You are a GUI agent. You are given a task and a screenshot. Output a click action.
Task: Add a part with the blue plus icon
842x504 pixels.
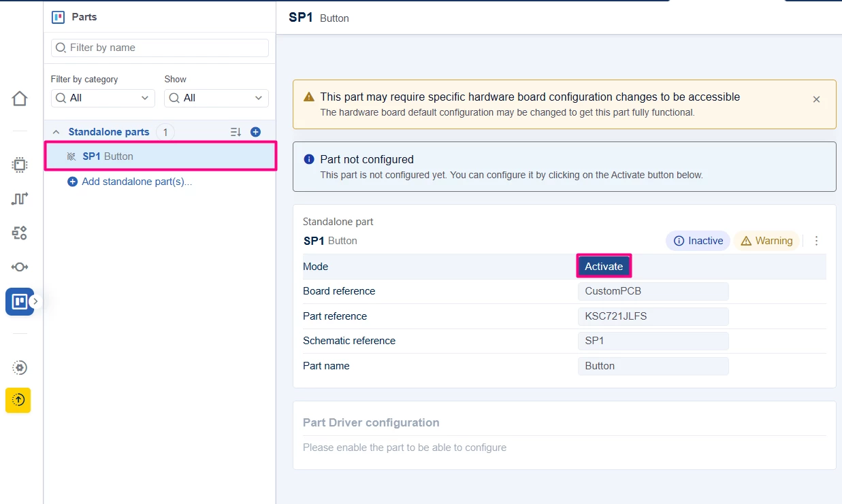(x=255, y=132)
